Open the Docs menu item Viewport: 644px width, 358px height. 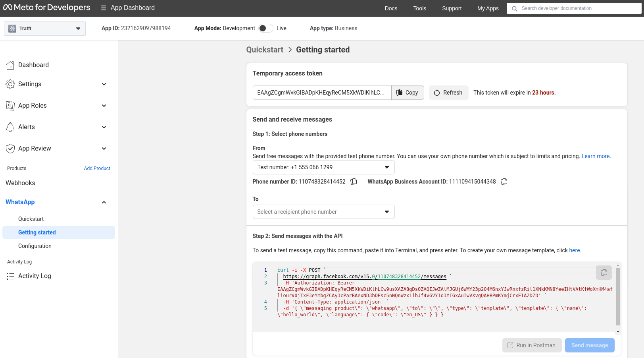[x=391, y=8]
